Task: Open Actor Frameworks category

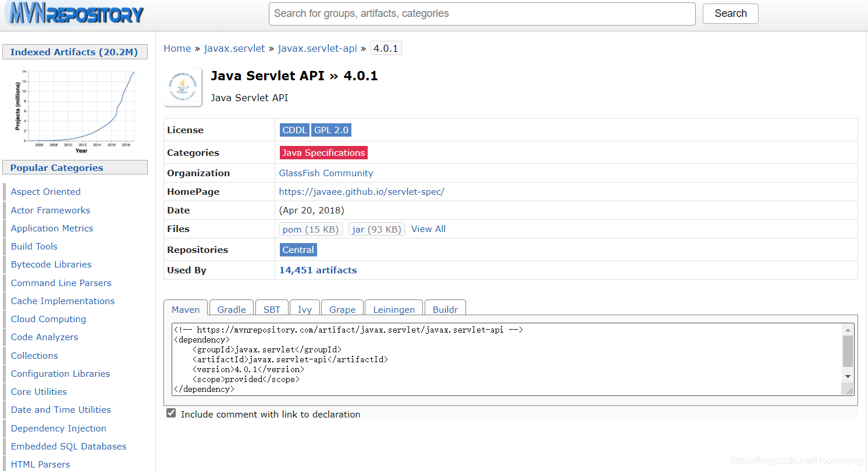Action: point(51,210)
